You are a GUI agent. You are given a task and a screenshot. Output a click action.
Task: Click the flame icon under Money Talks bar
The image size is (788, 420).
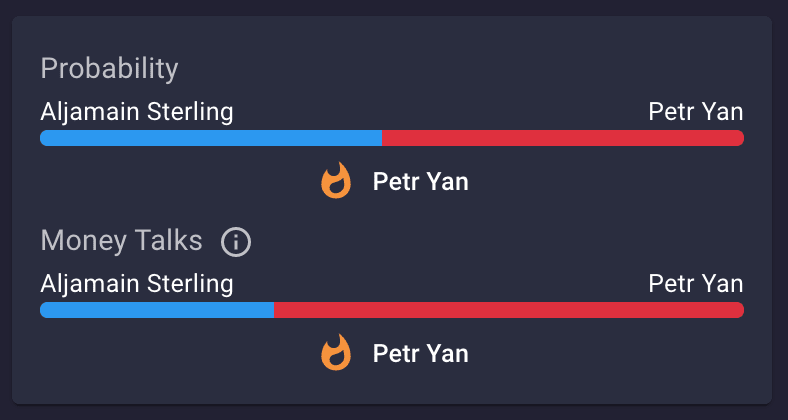(x=336, y=353)
